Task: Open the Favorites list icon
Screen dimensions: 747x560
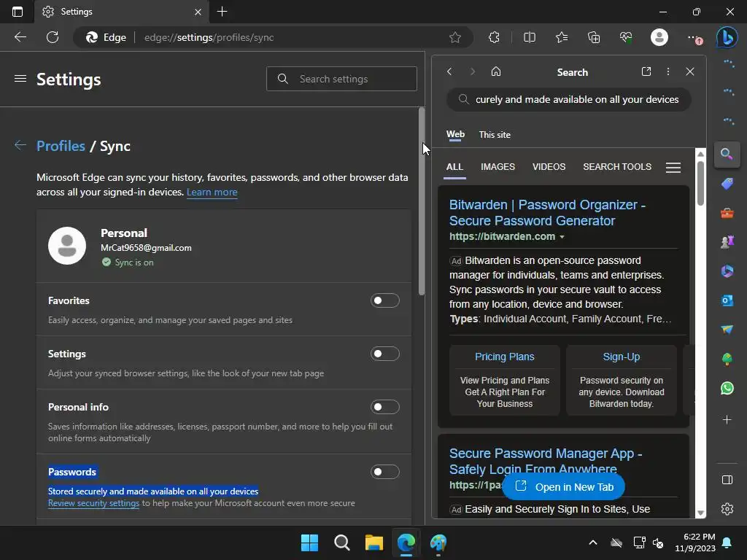Action: click(x=562, y=37)
